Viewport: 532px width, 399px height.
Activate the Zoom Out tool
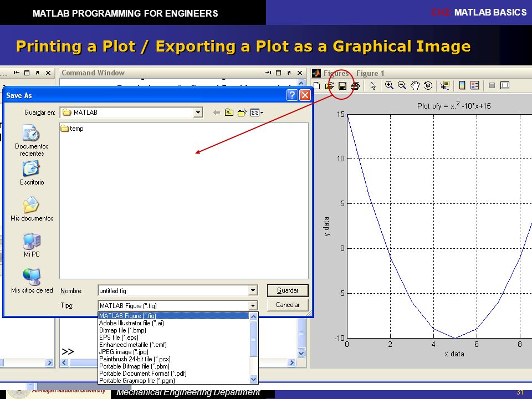402,85
